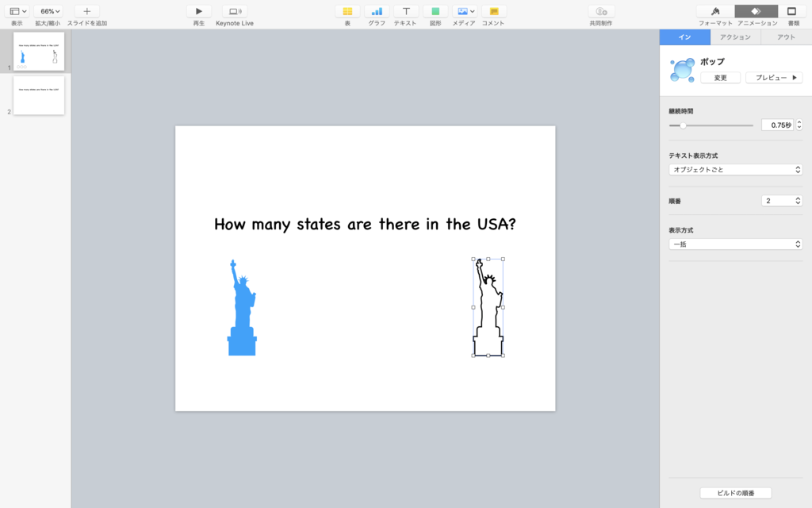Select the outlined Statue of Liberty shape

[488, 307]
